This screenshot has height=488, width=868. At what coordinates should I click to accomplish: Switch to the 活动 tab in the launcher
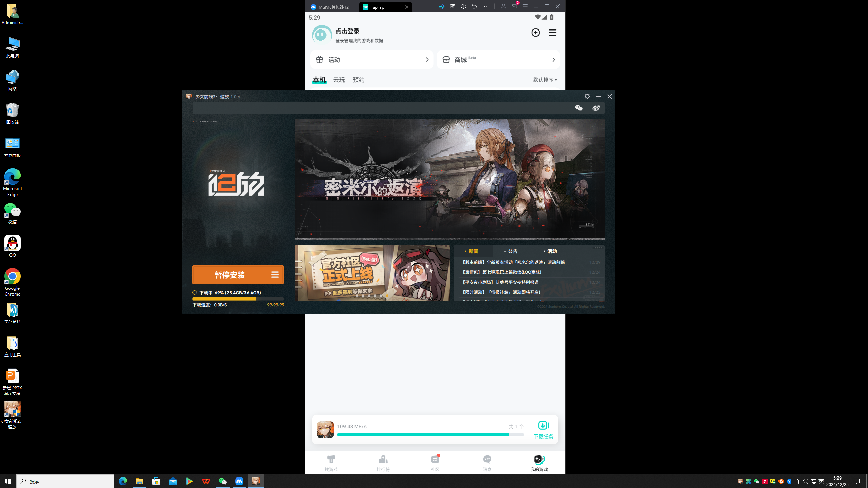pyautogui.click(x=552, y=251)
